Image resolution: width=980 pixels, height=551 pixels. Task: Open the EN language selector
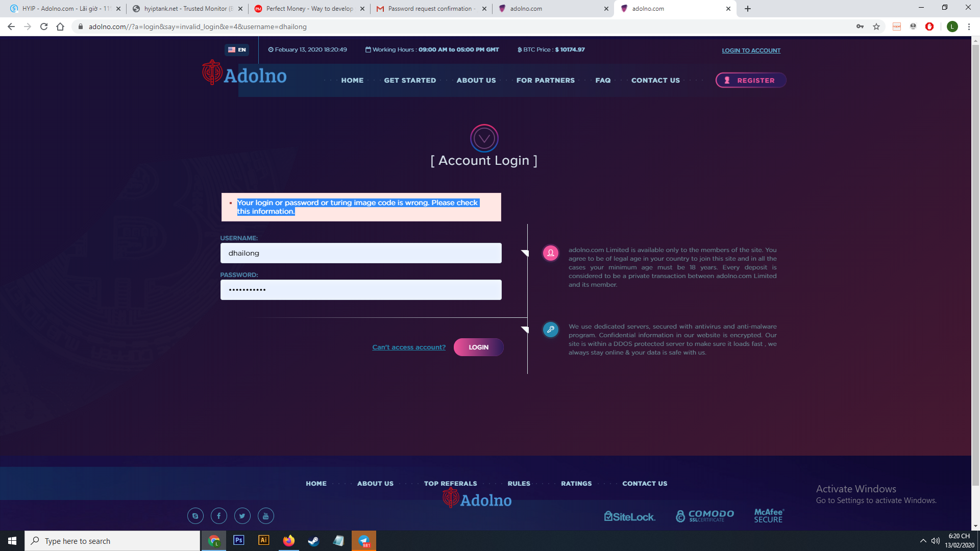tap(237, 49)
